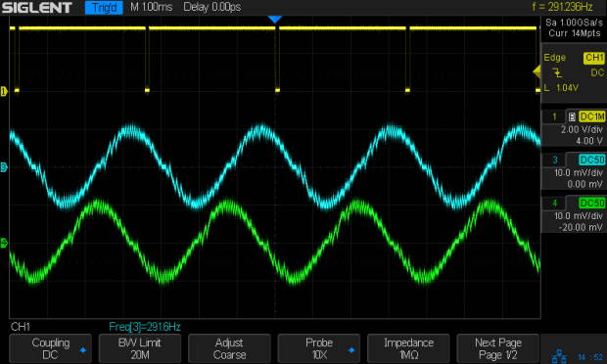Click the 4.00 V channel 1 offset
The width and height of the screenshot is (607, 364).
(589, 141)
